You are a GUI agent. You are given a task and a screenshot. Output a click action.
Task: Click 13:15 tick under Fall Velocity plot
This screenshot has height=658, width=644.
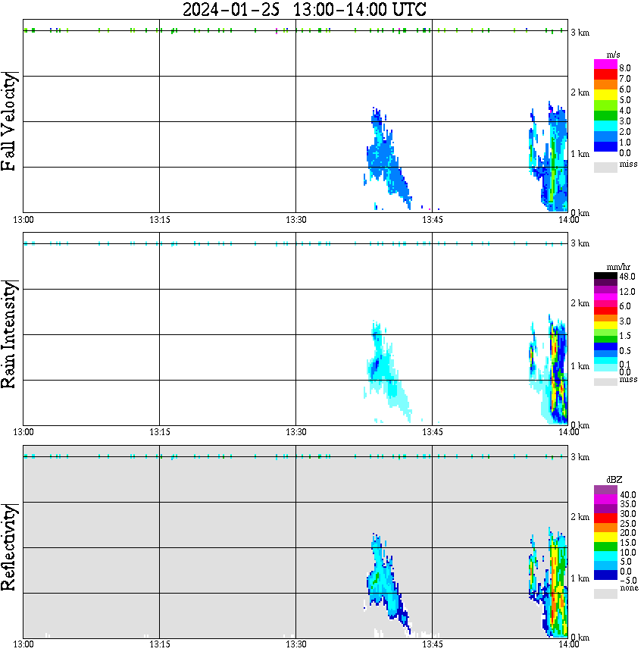[x=159, y=220]
